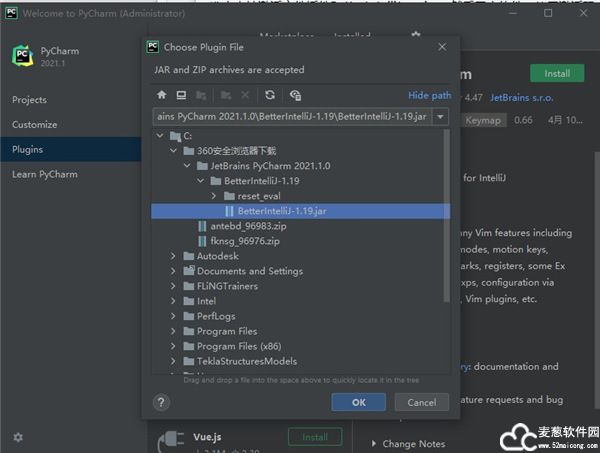Expand Change Notes section
600x453 pixels.
pyautogui.click(x=373, y=443)
